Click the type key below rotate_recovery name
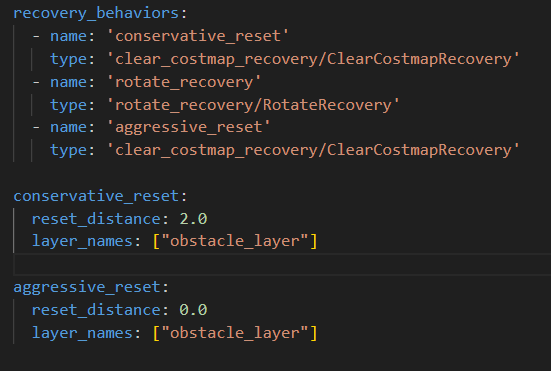Image resolution: width=551 pixels, height=371 pixels. pyautogui.click(x=69, y=105)
